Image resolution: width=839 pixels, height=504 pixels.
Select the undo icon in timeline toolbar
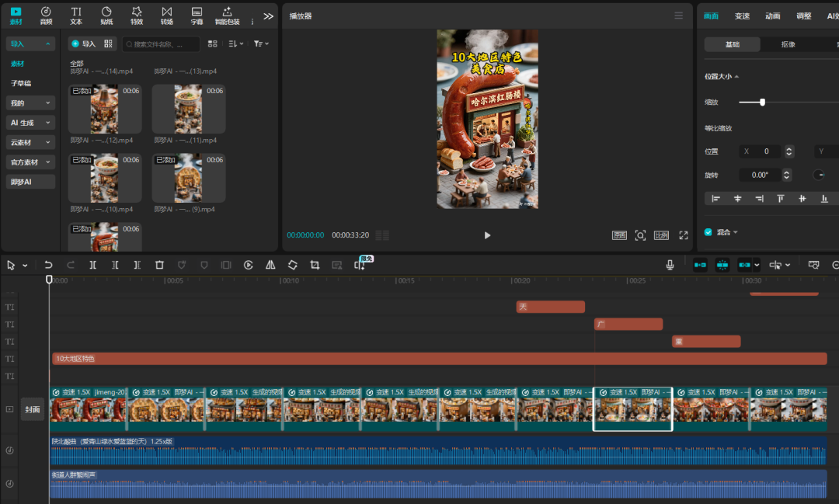coord(47,265)
